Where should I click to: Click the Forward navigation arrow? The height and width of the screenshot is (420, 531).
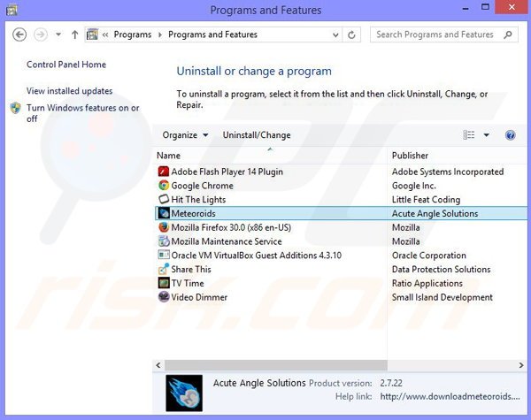point(41,34)
